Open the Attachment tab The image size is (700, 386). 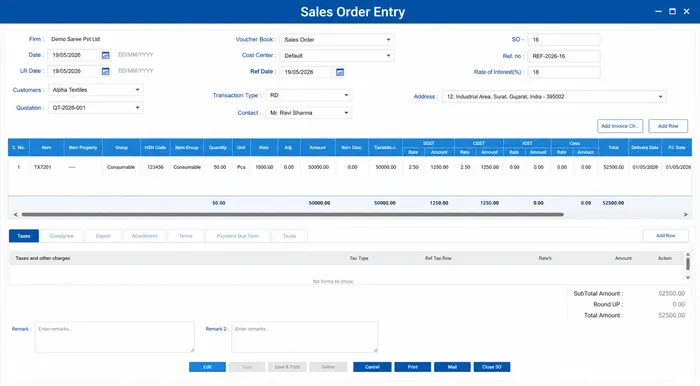click(144, 236)
